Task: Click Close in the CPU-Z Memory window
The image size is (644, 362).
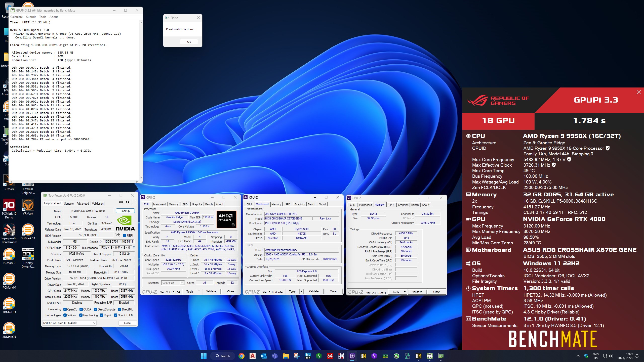Action: (x=436, y=292)
